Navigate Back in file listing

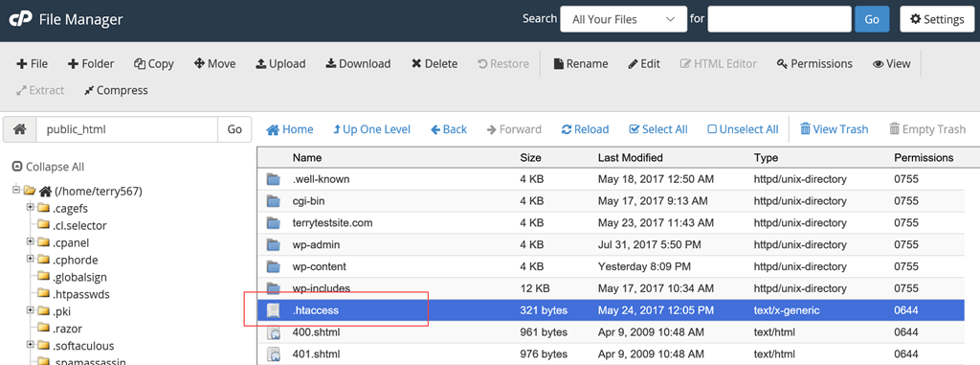click(449, 129)
